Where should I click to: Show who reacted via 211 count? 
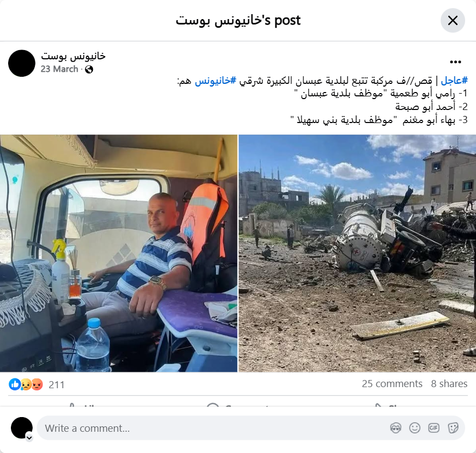pos(57,384)
